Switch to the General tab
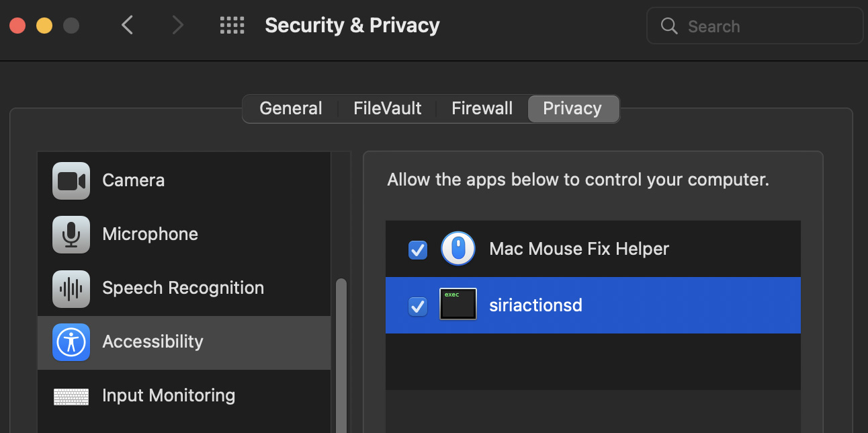Image resolution: width=868 pixels, height=433 pixels. (290, 108)
